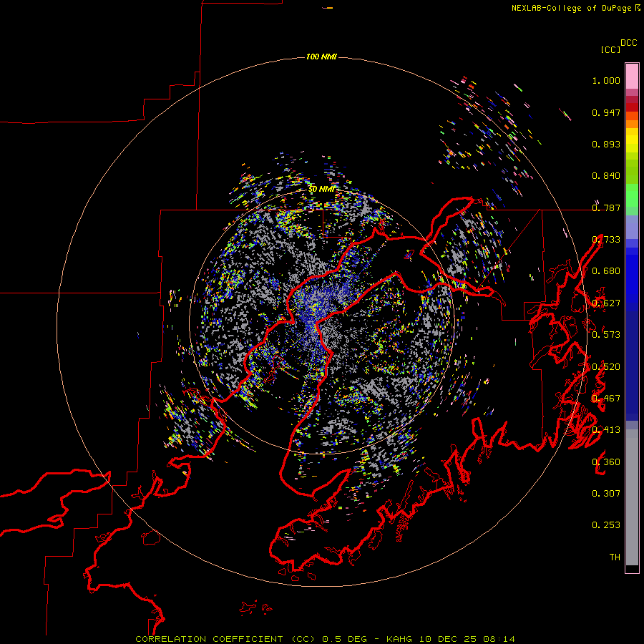Click the 0.947 scale value
644x644 pixels.
coord(606,112)
